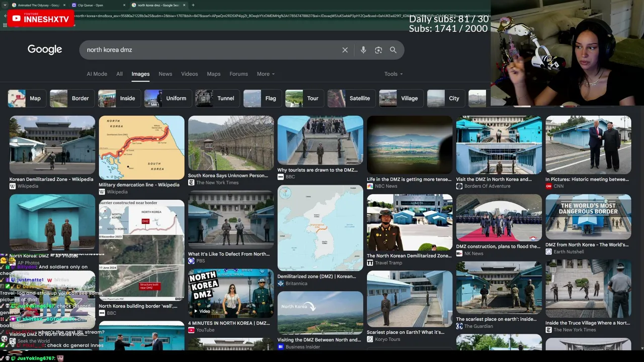The height and width of the screenshot is (362, 644).
Task: Clear the search query with the X icon
Action: tap(345, 50)
